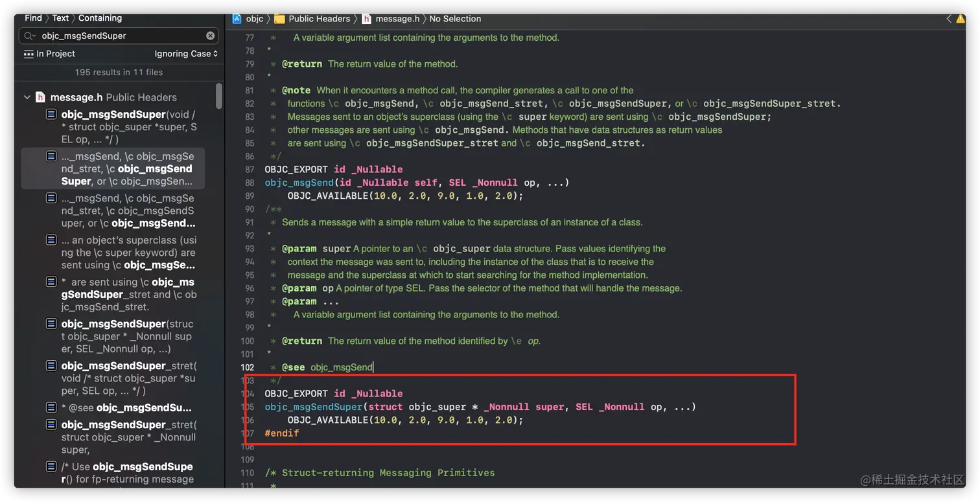Click the objc project icon in jump bar
Viewport: 980px width, 502px height.
(x=237, y=19)
